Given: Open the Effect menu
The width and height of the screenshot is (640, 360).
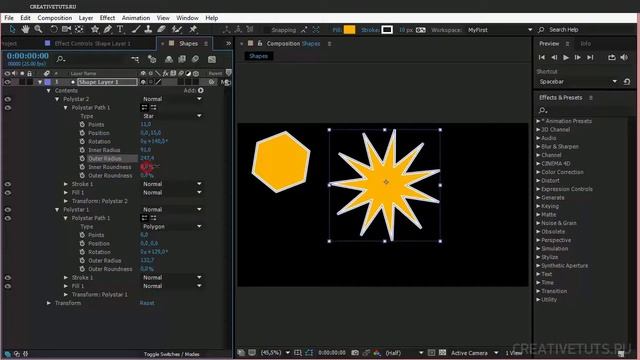Looking at the screenshot, I should (107, 18).
